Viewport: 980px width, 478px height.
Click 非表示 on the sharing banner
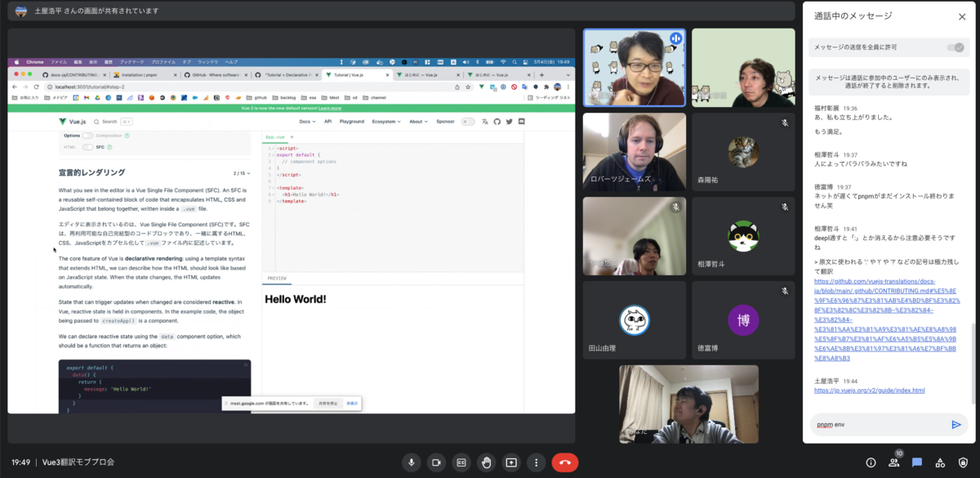point(352,403)
